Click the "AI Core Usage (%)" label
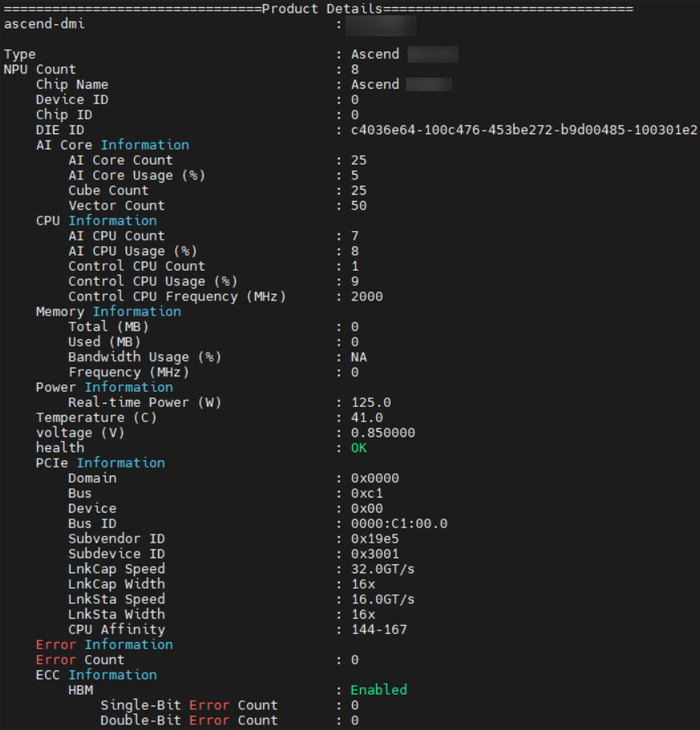 tap(136, 175)
